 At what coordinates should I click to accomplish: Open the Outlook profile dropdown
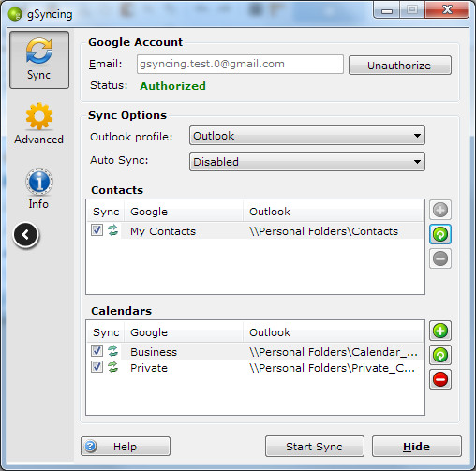306,136
